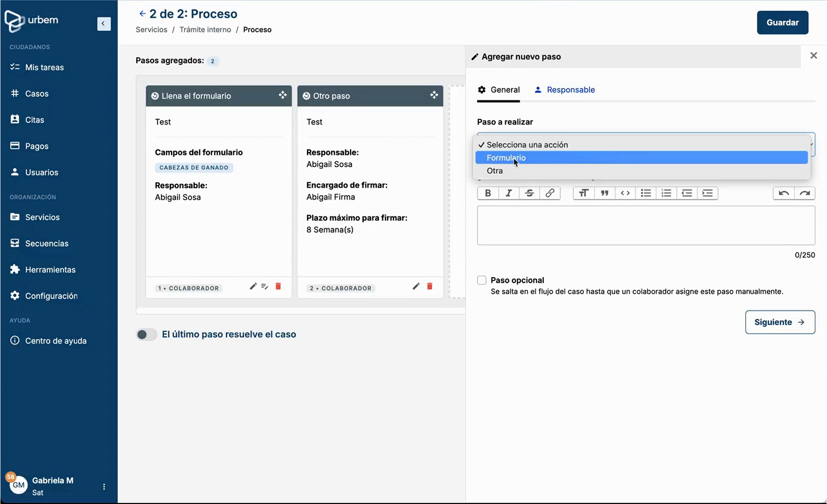This screenshot has width=827, height=504.
Task: Click the Siguiente button
Action: point(780,322)
